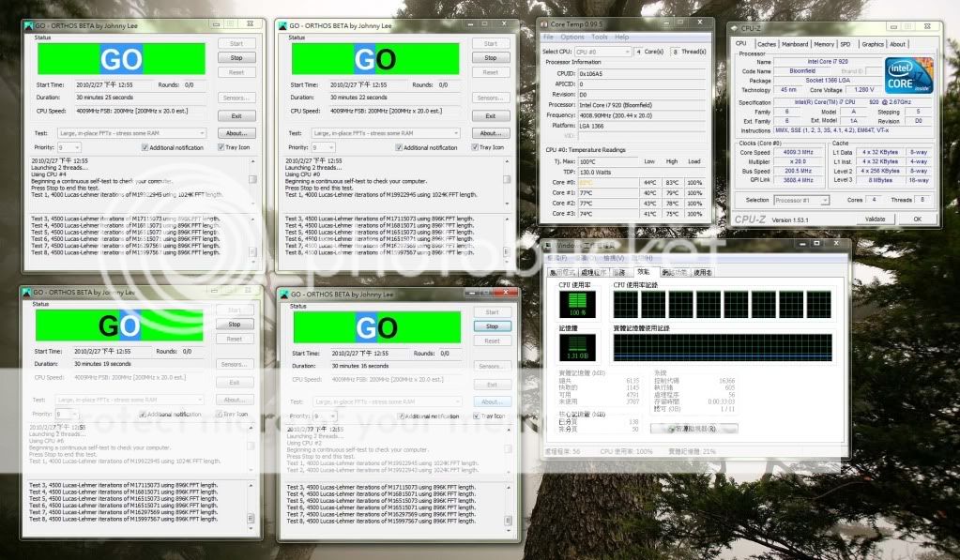Click Core #1 temperature value 77°C in Core Temp
The image size is (960, 560).
tap(586, 193)
